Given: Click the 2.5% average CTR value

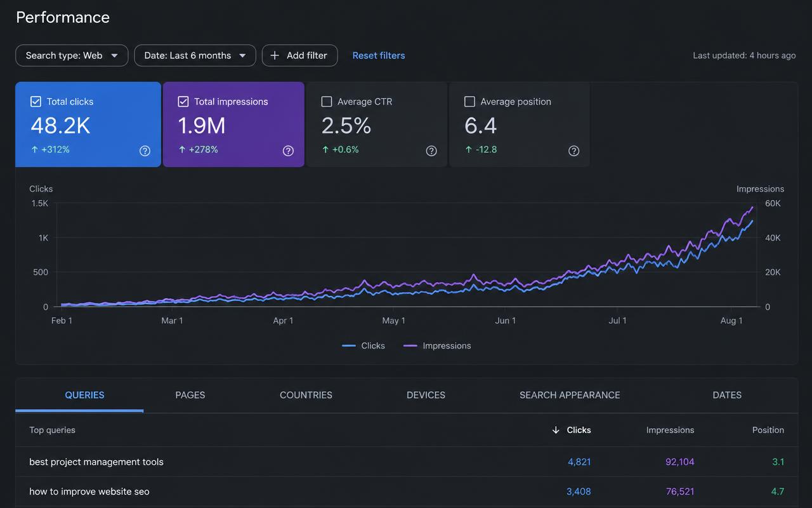Looking at the screenshot, I should click(346, 126).
